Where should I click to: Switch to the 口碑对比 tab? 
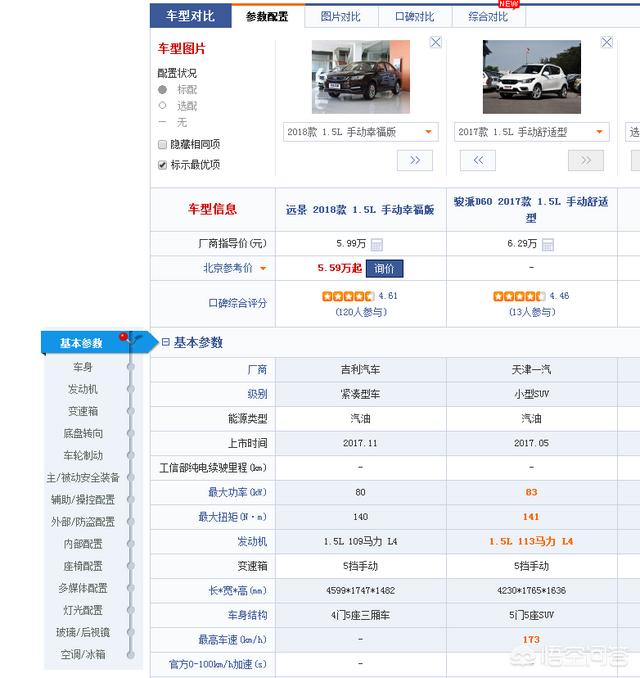(x=414, y=16)
